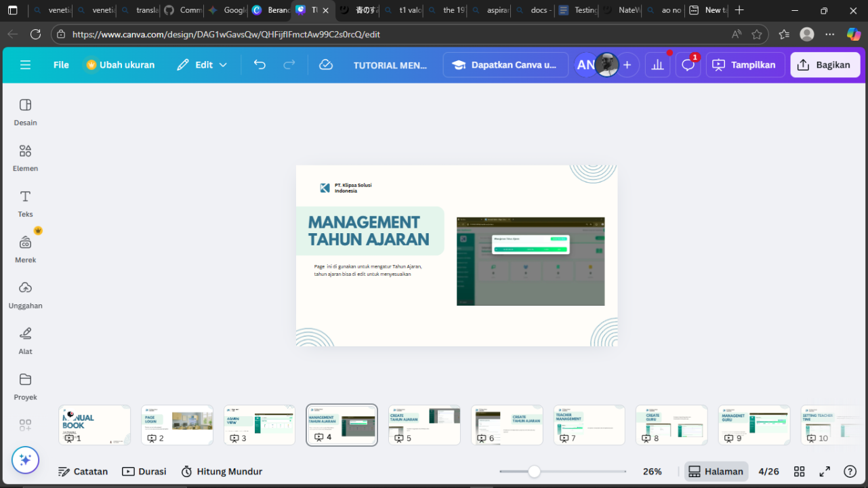Select the Teks tool

pyautogui.click(x=25, y=203)
